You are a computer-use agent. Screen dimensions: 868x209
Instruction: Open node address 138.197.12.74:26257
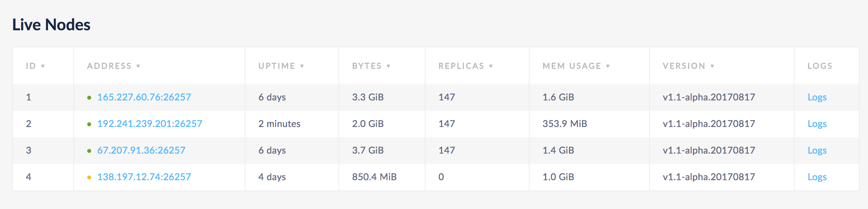[144, 177]
